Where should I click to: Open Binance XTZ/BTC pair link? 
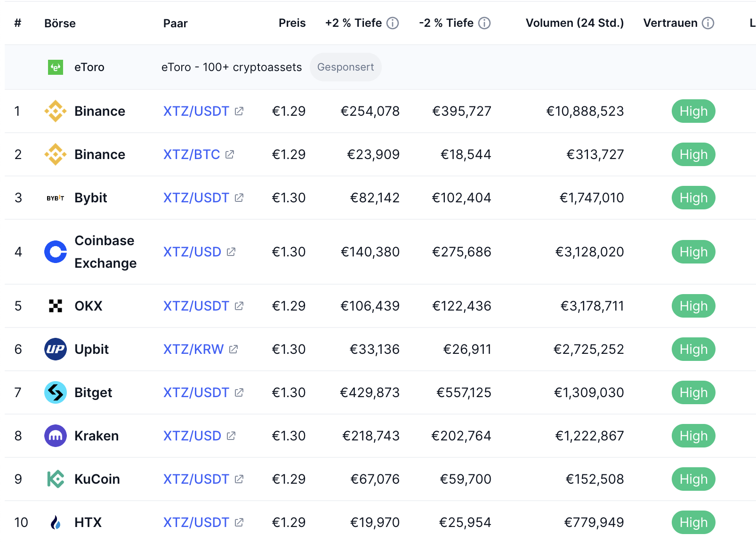tap(192, 154)
